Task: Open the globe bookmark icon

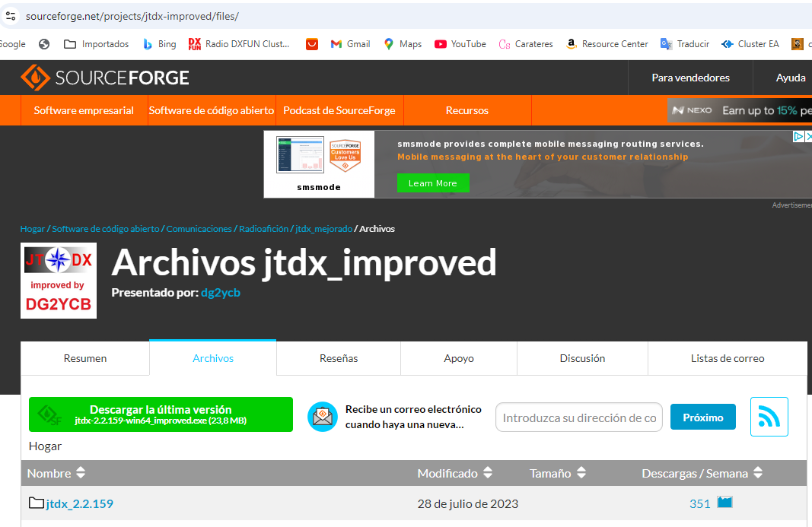Action: point(44,44)
